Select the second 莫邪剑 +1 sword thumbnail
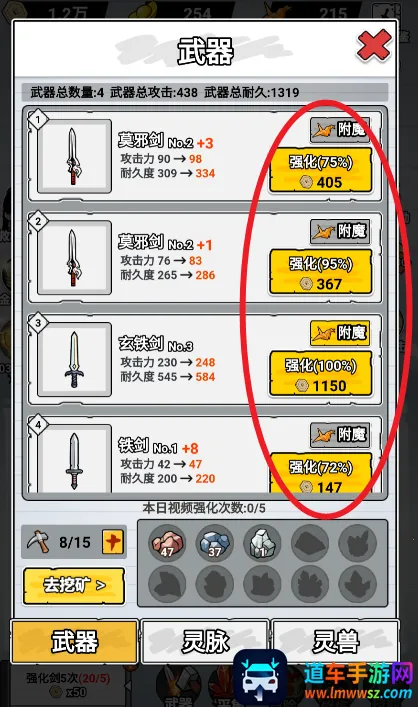 74,258
